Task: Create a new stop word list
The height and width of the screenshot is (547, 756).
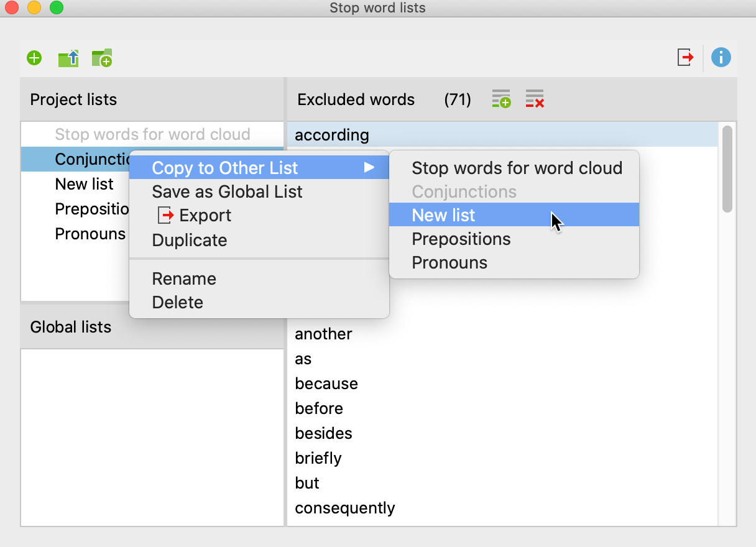Action: point(34,57)
